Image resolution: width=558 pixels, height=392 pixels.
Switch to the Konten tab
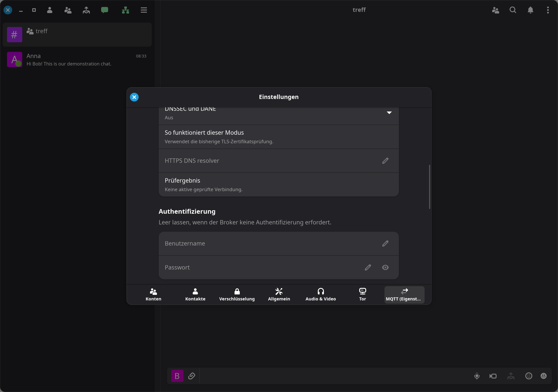[x=153, y=295]
